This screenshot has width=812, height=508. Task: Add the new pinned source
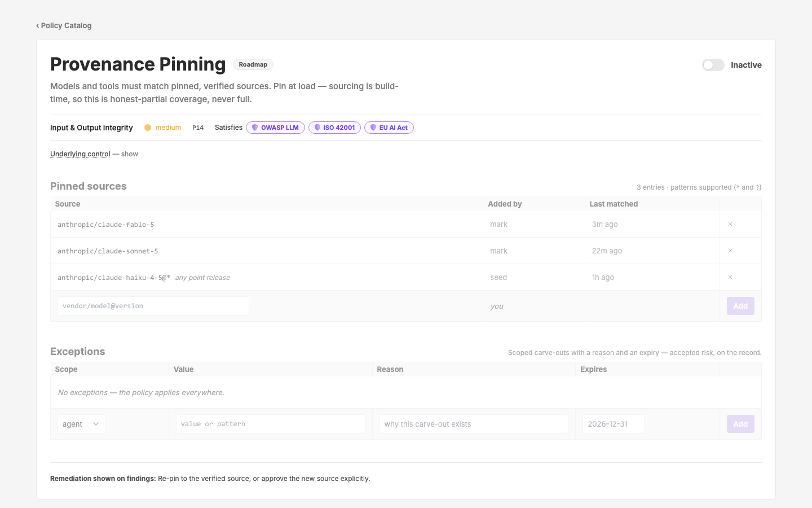tap(740, 306)
